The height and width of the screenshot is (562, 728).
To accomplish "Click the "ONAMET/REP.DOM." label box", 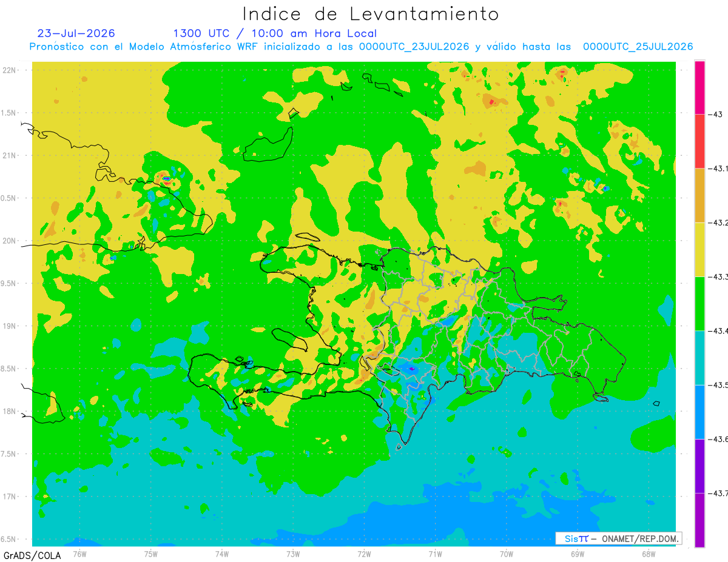I will click(618, 538).
